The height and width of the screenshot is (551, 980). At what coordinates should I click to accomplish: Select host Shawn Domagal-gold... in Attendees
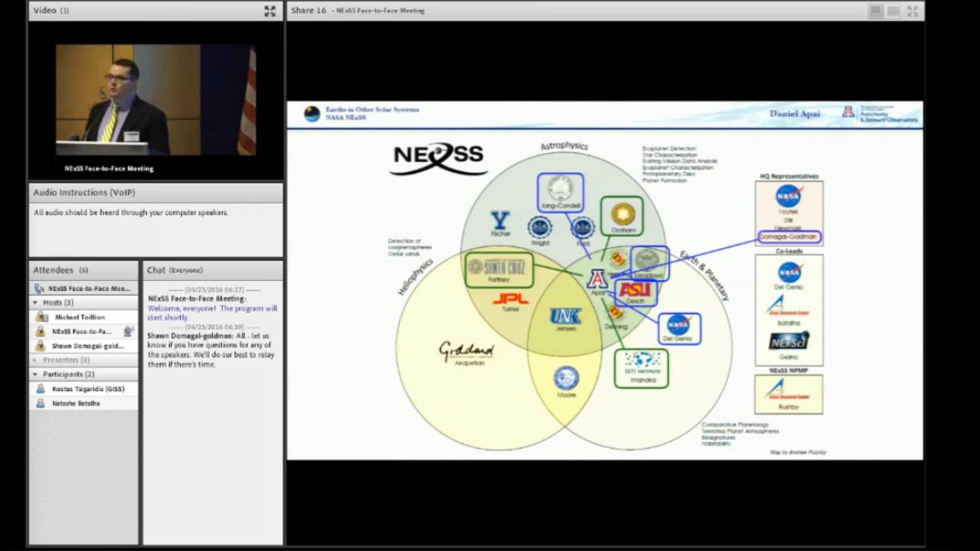click(84, 346)
